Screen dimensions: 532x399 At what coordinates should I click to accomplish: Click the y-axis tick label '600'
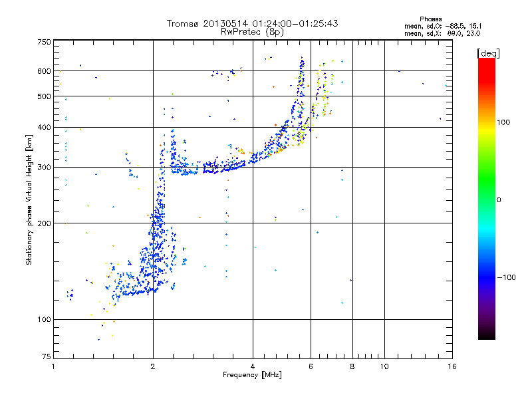pyautogui.click(x=44, y=71)
